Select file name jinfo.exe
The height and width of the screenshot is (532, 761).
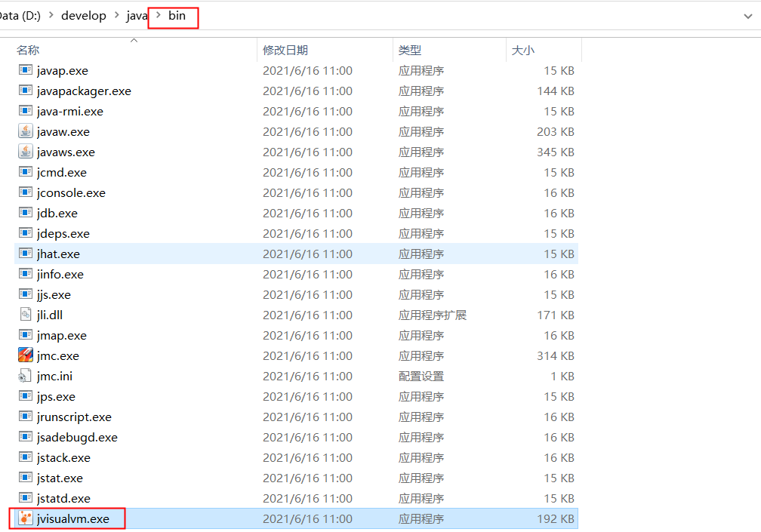click(60, 275)
